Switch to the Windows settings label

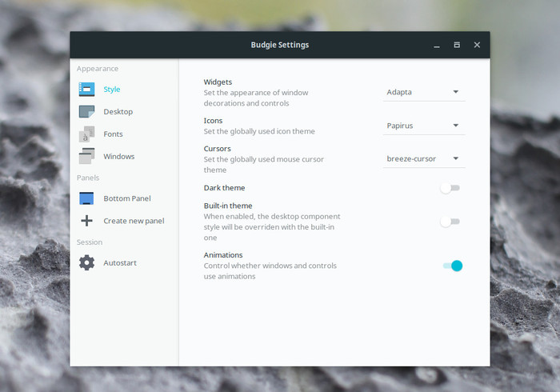[x=119, y=156]
